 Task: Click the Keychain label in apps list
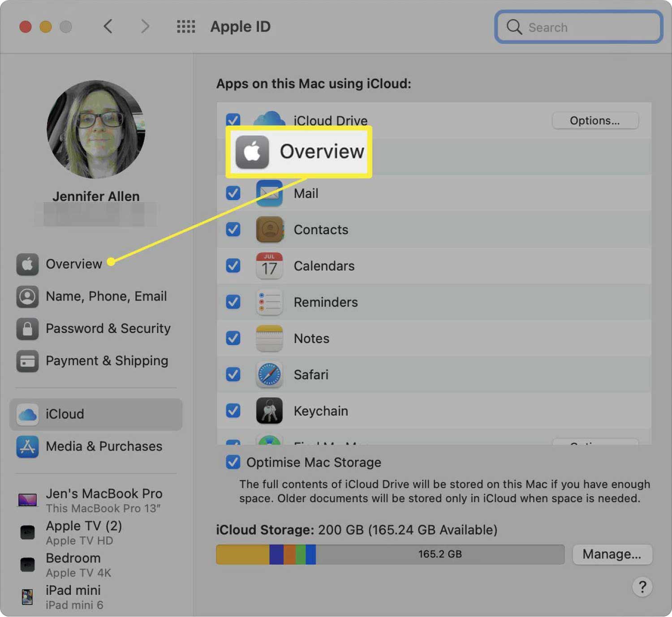point(321,411)
